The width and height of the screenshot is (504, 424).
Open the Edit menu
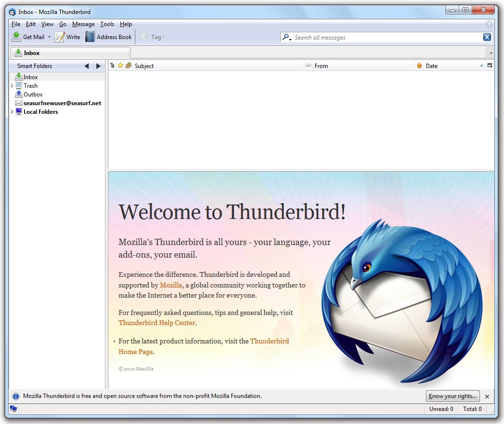click(30, 24)
